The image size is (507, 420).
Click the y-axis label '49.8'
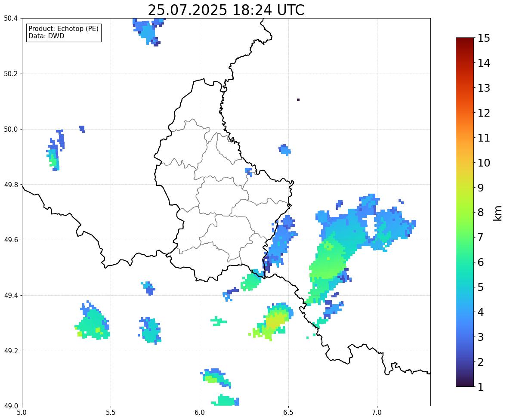pyautogui.click(x=11, y=185)
